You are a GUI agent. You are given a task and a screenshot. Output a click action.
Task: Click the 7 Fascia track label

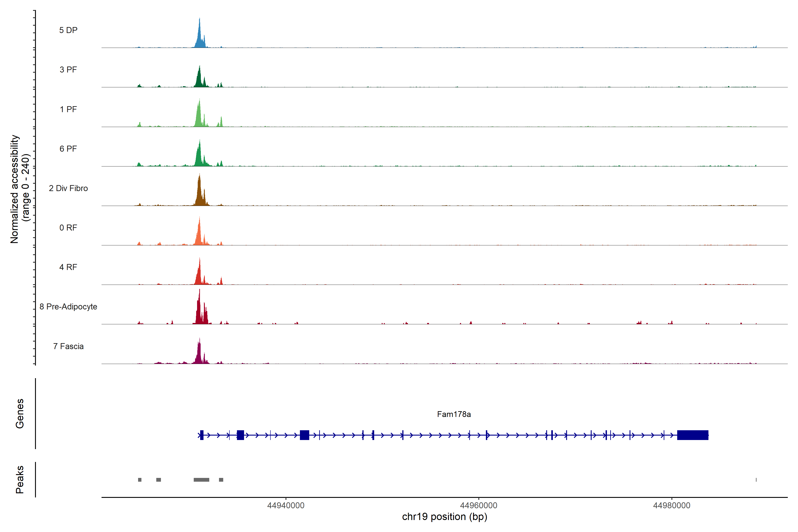[x=68, y=346]
